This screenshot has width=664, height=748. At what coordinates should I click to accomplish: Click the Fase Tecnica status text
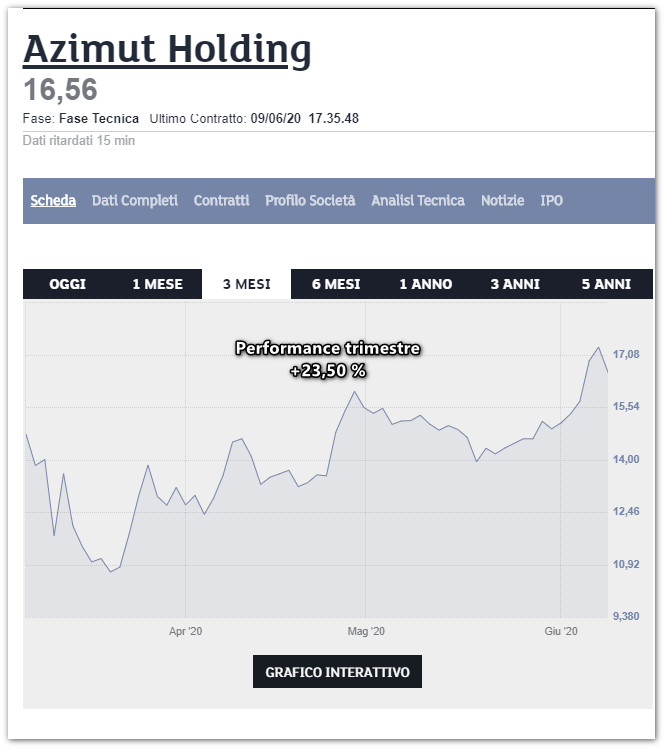point(99,118)
